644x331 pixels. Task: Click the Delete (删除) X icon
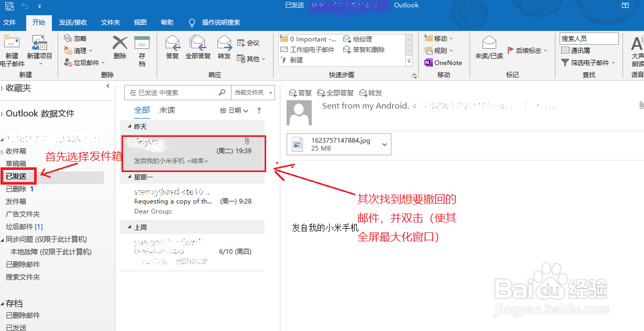click(120, 42)
